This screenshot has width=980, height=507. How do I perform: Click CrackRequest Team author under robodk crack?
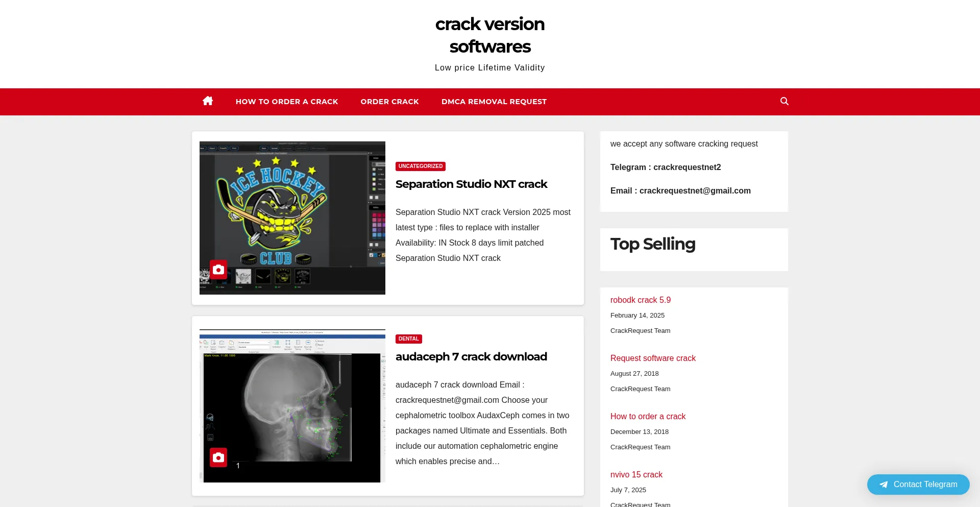tap(640, 331)
